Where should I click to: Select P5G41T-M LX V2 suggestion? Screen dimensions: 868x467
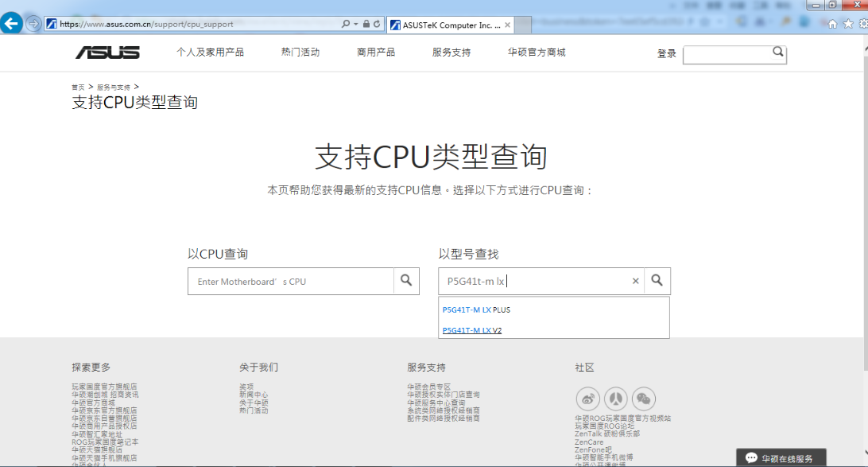coord(472,330)
